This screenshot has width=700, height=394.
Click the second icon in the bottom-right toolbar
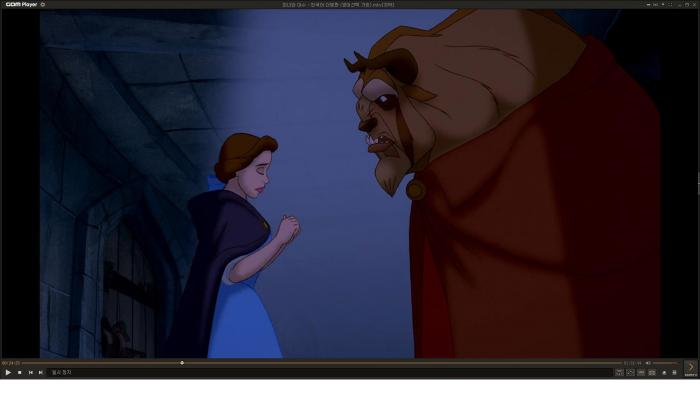[630, 372]
